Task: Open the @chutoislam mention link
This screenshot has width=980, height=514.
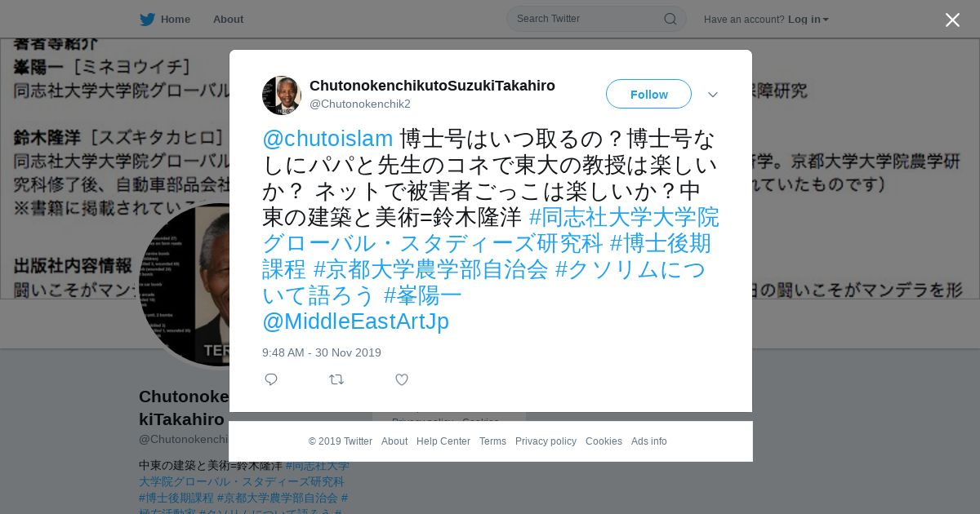Action: click(x=327, y=139)
